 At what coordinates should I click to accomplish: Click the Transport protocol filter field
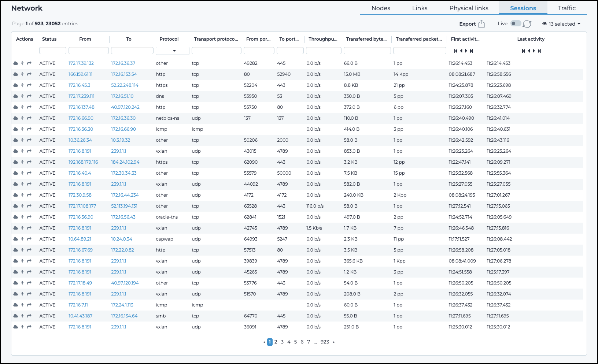click(x=217, y=51)
